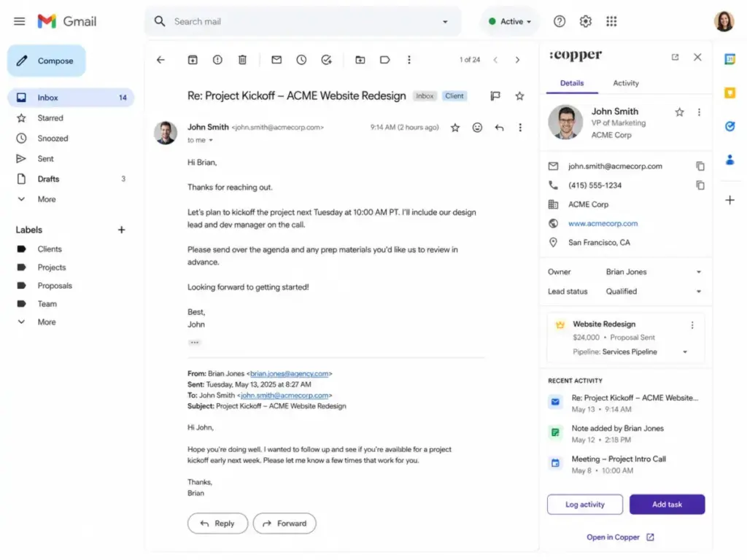Click the Reply button at the bottom
This screenshot has height=560, width=747.
(x=217, y=524)
